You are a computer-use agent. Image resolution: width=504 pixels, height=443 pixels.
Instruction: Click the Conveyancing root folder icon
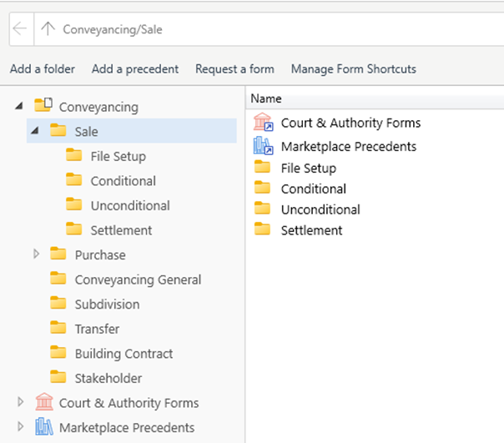[x=43, y=105]
